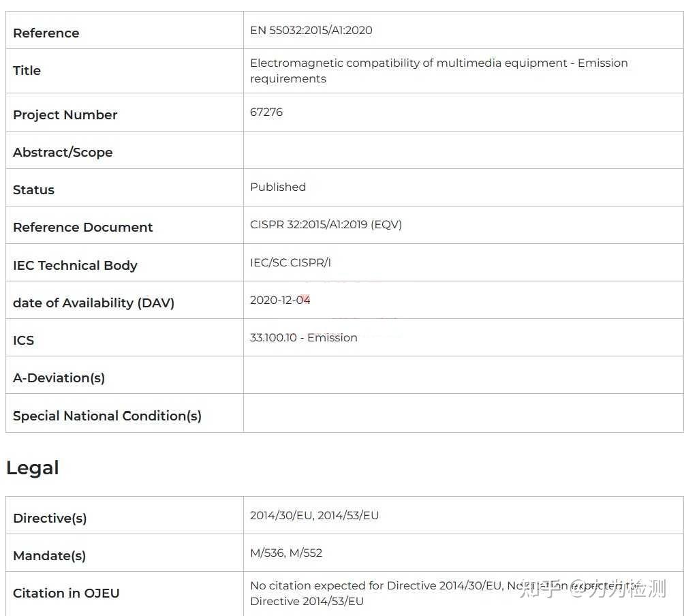Click the Zhihu watermark at bottom right
Viewport: 684px width, 616px height.
591,587
